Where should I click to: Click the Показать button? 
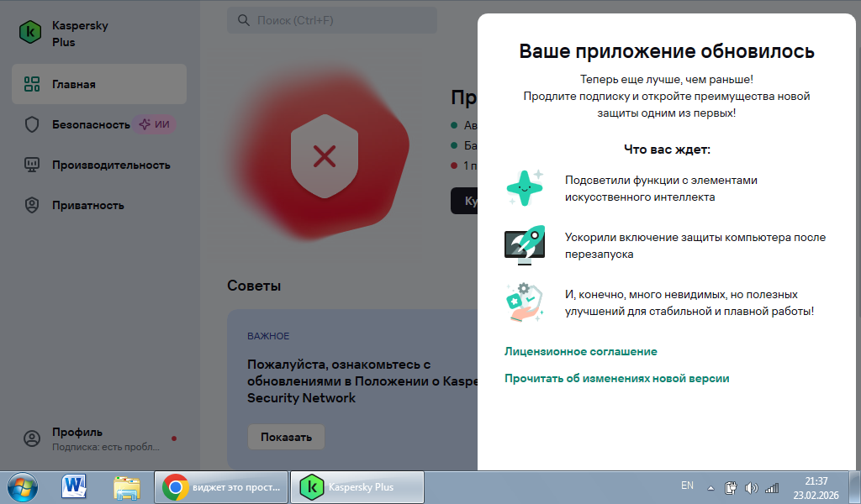coord(286,437)
